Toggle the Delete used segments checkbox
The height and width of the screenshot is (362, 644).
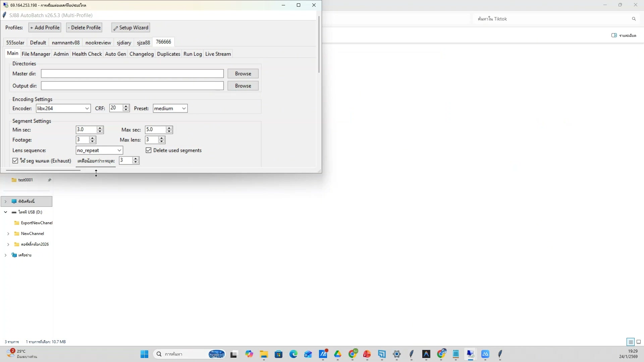[x=149, y=150]
